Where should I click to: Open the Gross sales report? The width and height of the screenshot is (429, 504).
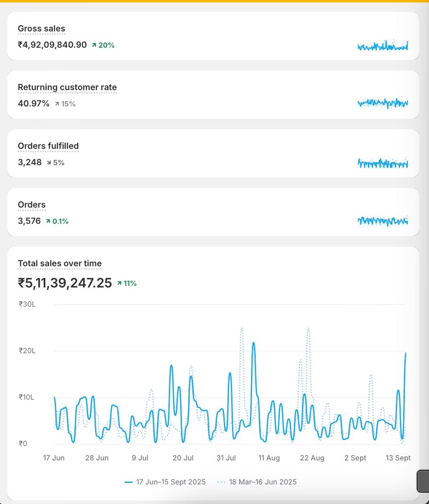pos(41,29)
